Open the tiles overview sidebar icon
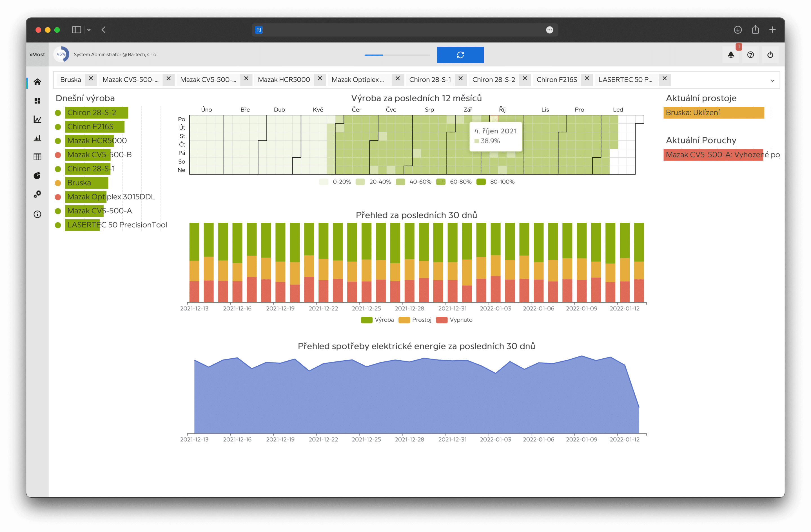Screen dimensions: 811x532 37,101
